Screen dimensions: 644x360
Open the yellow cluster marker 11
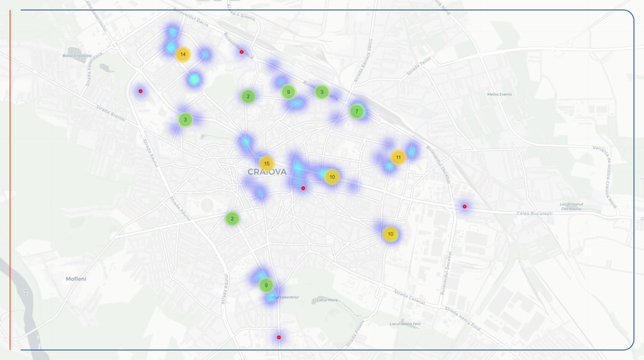pyautogui.click(x=398, y=157)
